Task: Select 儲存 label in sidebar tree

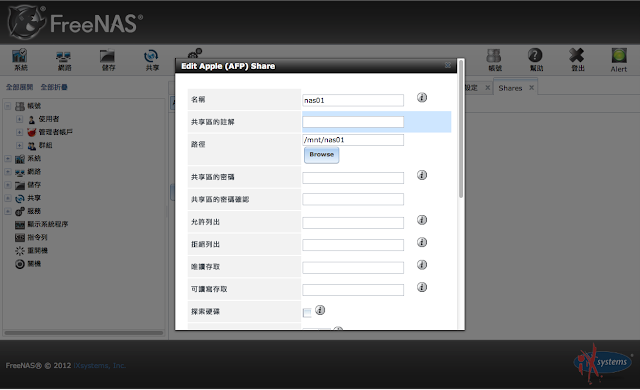Action: tap(34, 185)
